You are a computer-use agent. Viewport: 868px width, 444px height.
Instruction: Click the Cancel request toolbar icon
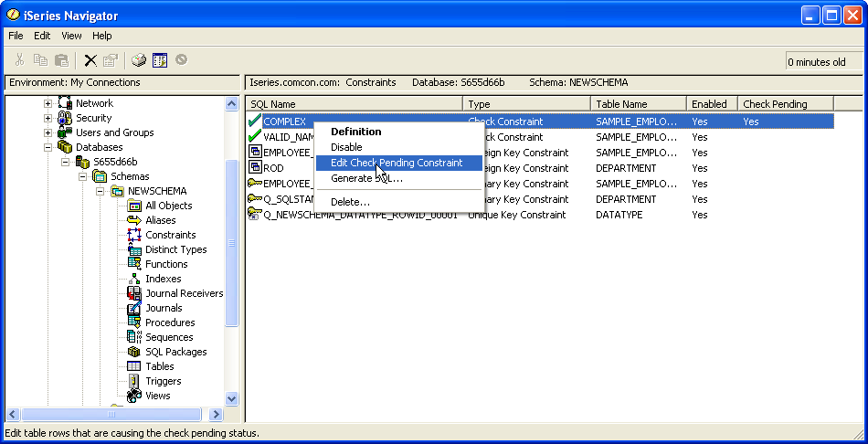[x=181, y=59]
